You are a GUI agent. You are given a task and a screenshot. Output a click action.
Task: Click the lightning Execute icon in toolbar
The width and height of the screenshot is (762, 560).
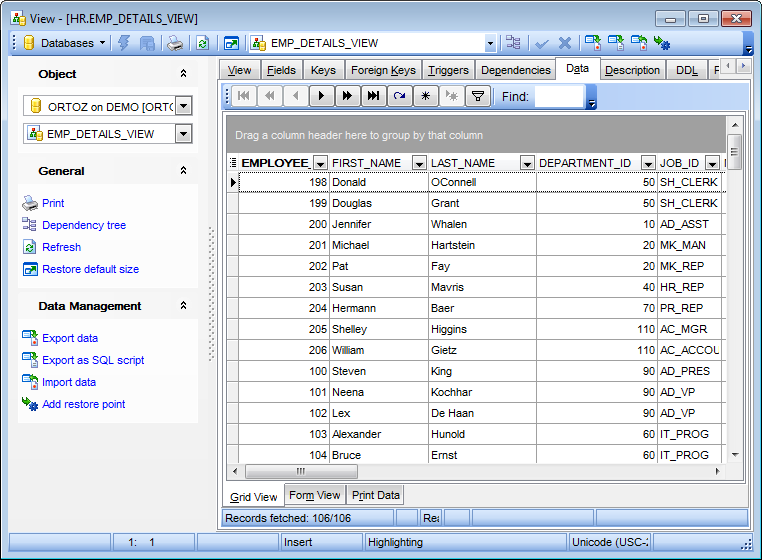(124, 43)
